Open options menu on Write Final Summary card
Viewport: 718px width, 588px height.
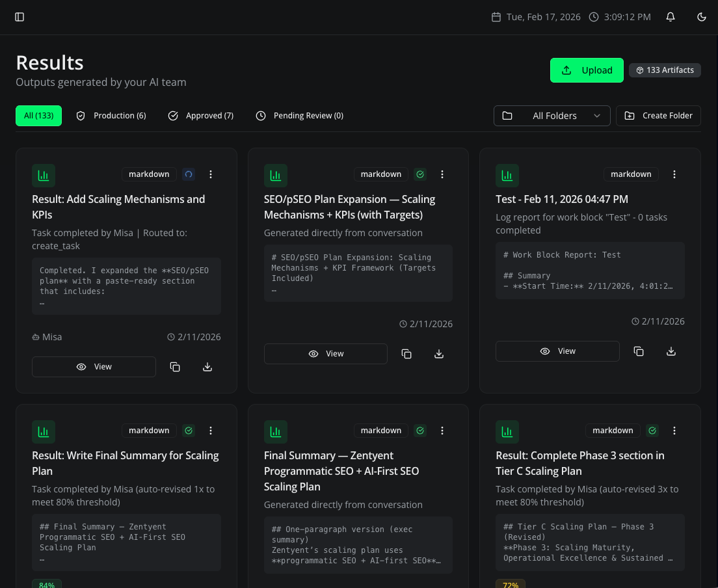pos(211,431)
